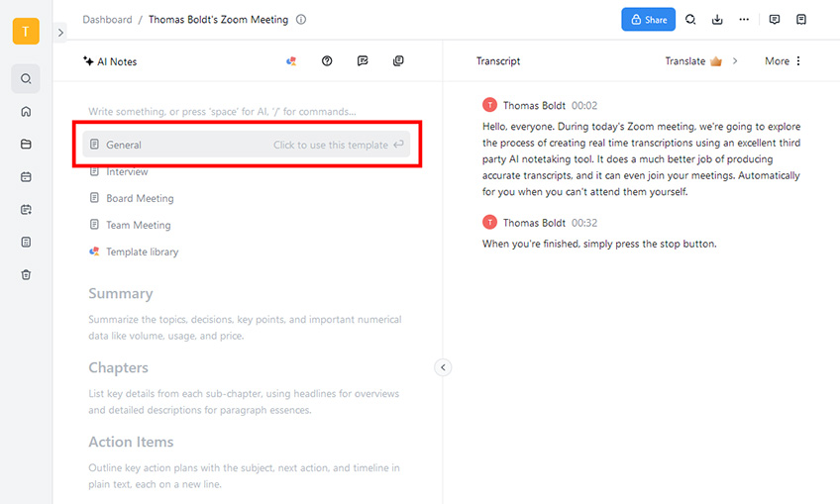Click the 00:32 timestamp
The height and width of the screenshot is (504, 840).
tap(584, 223)
